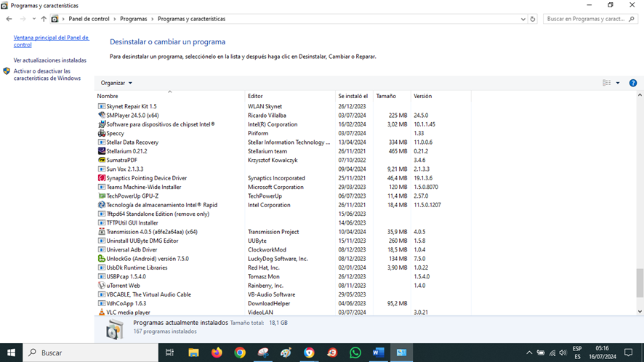
Task: Sort by Nombre column header
Action: (169, 96)
